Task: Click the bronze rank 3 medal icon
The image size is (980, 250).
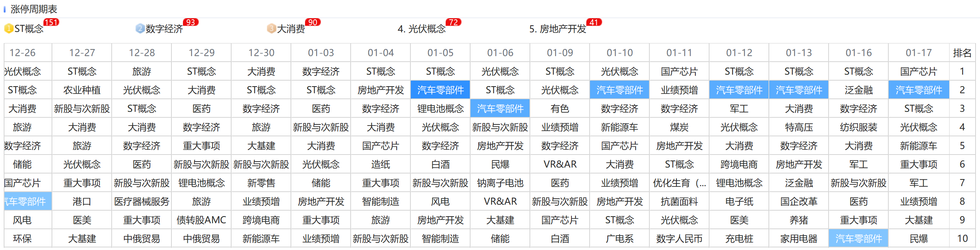Action: tap(271, 29)
